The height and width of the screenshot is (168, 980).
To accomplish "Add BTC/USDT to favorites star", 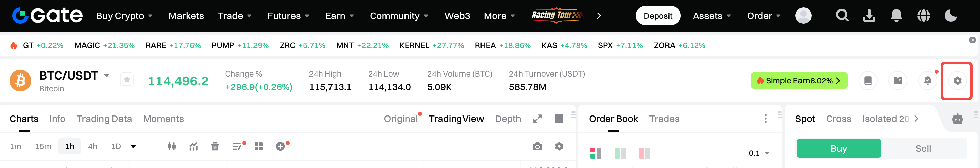I will coord(127,80).
